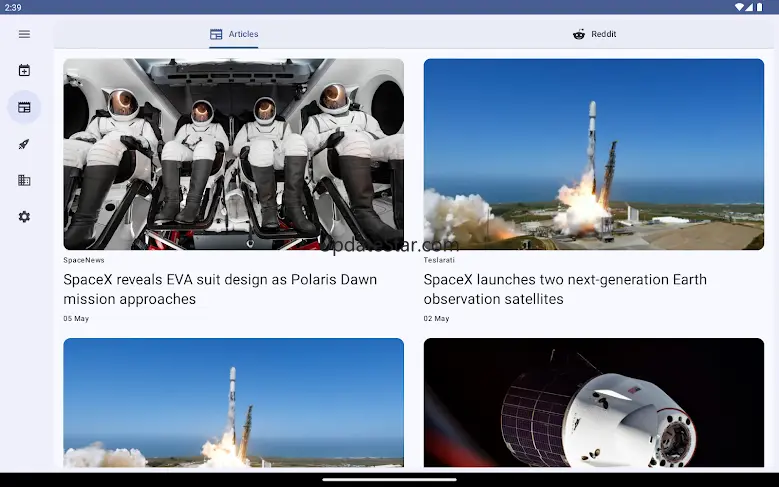Select the news articles sidebar icon
The image size is (779, 487).
click(x=24, y=107)
